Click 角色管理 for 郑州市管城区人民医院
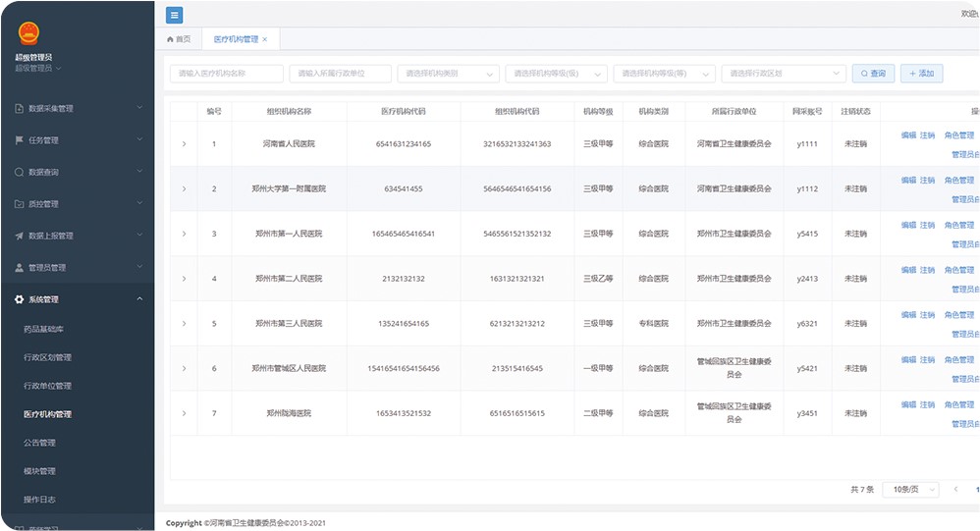 point(959,360)
